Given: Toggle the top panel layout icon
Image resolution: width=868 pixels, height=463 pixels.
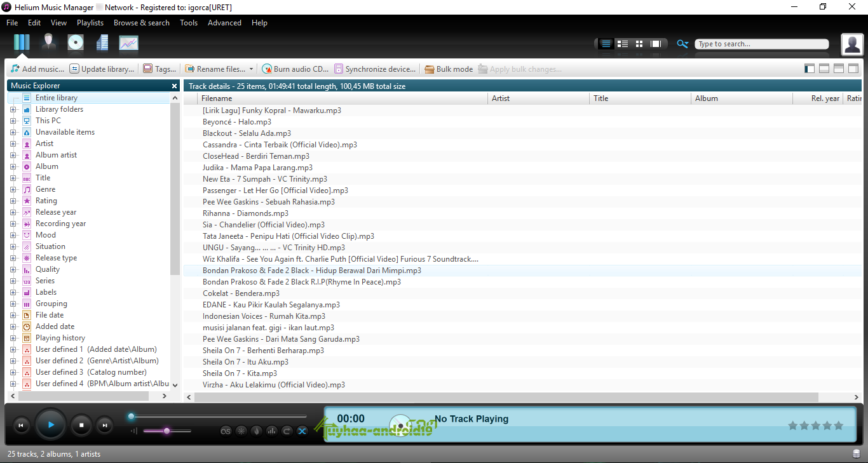Looking at the screenshot, I should click(839, 69).
